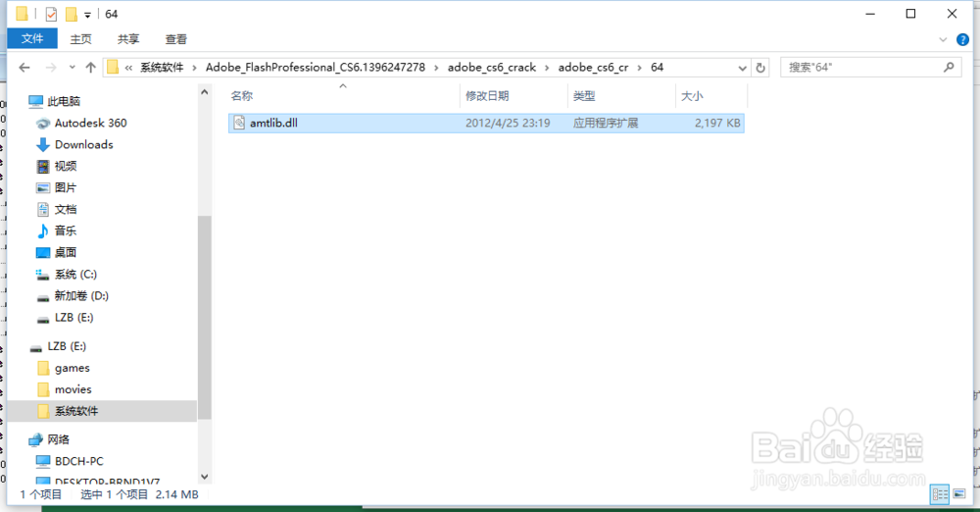
Task: Open 音乐 folder in navigation pane
Action: point(66,230)
